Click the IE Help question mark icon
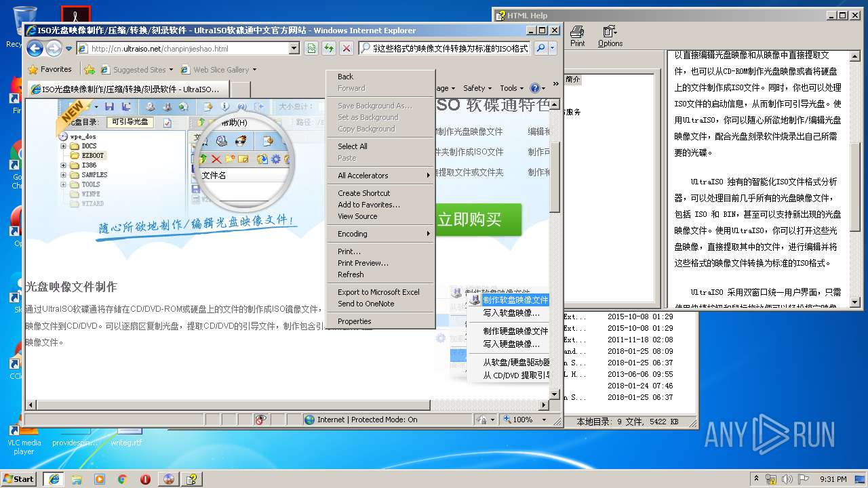This screenshot has width=868, height=488. (534, 88)
